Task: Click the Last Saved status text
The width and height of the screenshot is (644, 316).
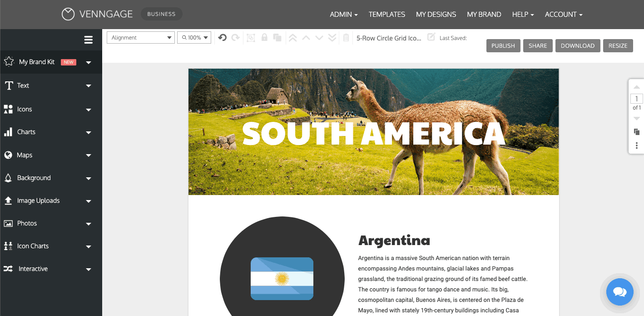Action: click(453, 38)
